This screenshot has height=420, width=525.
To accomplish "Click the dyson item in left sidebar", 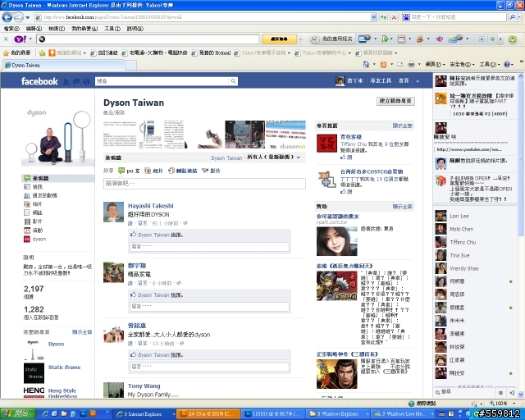I will click(39, 239).
